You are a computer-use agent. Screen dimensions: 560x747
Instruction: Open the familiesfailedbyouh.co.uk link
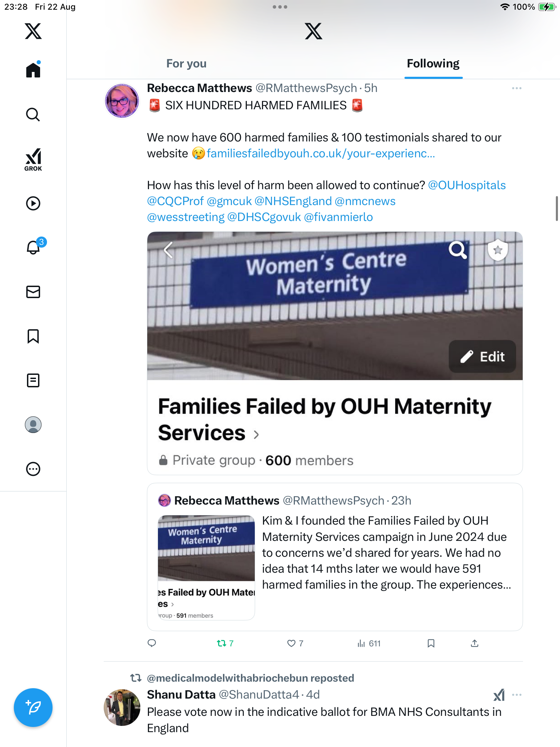(x=320, y=153)
